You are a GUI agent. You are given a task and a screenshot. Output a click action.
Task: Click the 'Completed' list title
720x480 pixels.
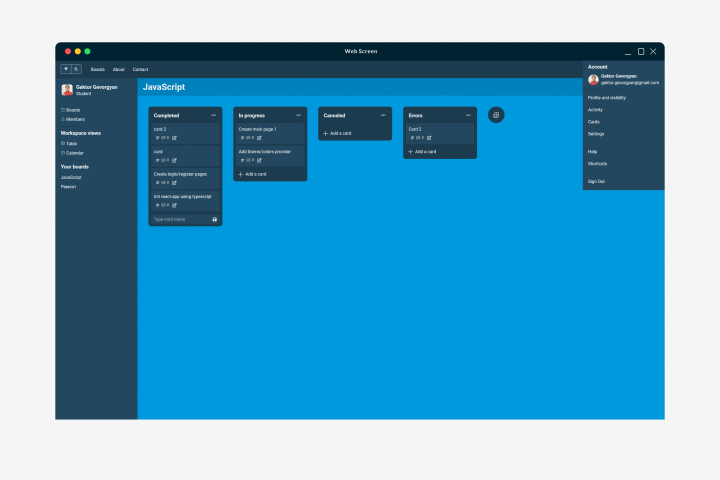pyautogui.click(x=166, y=115)
